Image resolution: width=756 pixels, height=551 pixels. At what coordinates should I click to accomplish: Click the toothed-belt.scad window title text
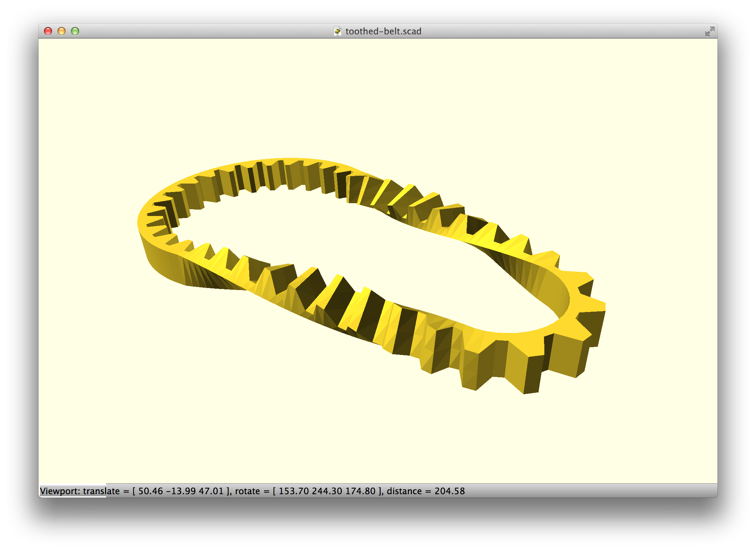click(x=383, y=31)
